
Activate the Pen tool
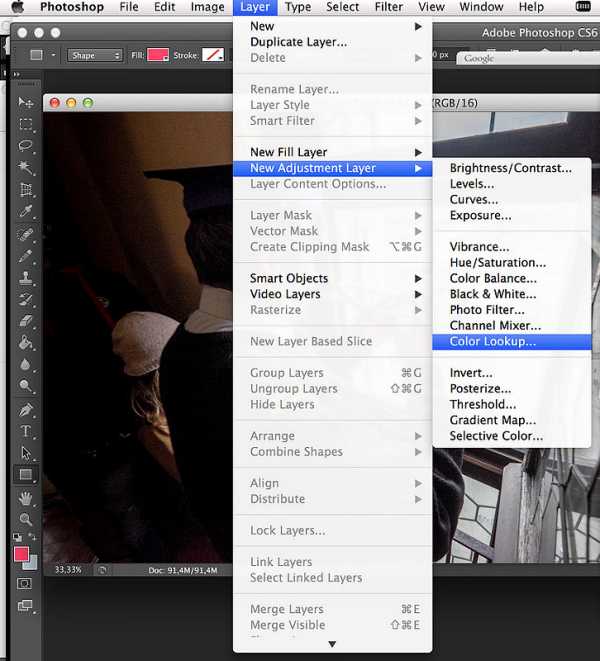point(25,410)
